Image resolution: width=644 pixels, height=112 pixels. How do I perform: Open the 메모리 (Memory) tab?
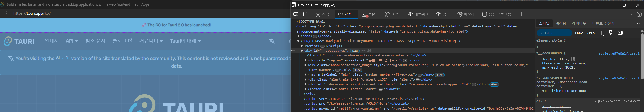coord(466,14)
